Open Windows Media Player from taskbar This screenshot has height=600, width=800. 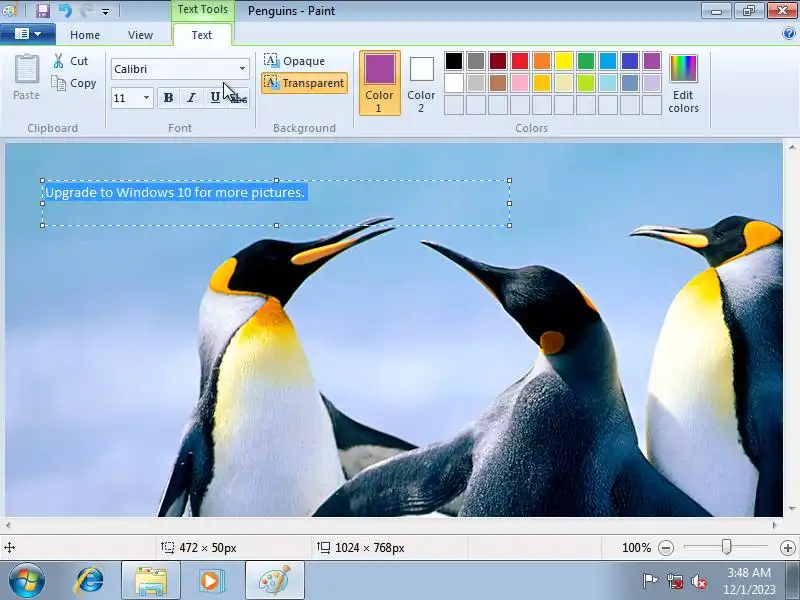coord(212,580)
